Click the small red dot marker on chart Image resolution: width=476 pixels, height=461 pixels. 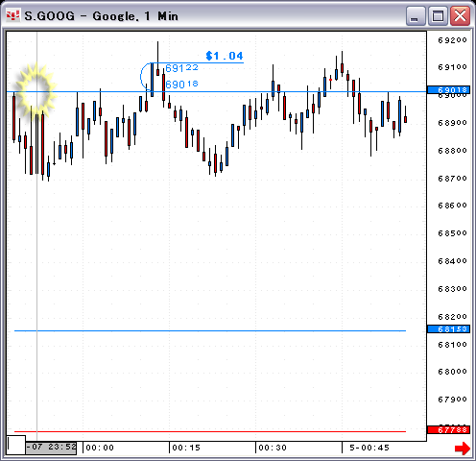coord(330,80)
